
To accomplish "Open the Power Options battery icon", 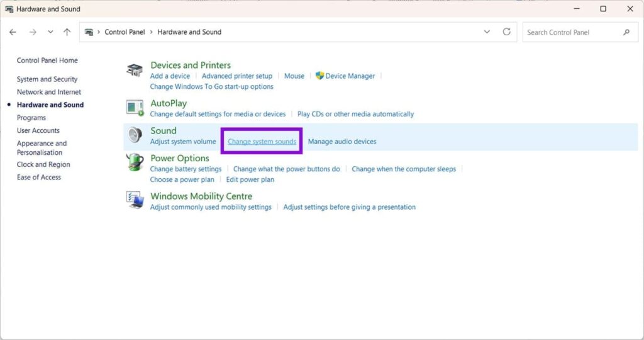I will pos(135,162).
